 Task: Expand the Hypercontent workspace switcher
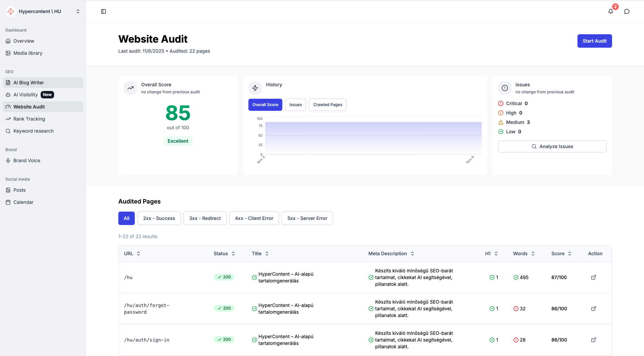coord(78,11)
